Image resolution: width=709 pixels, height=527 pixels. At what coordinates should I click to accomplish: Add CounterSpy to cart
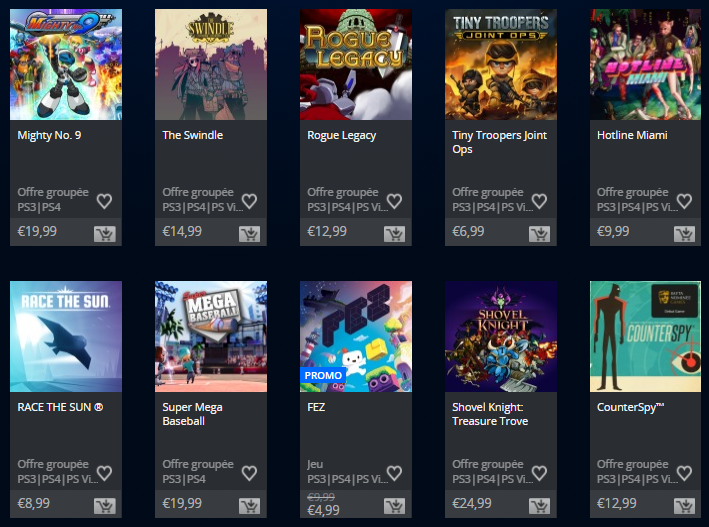[x=685, y=506]
